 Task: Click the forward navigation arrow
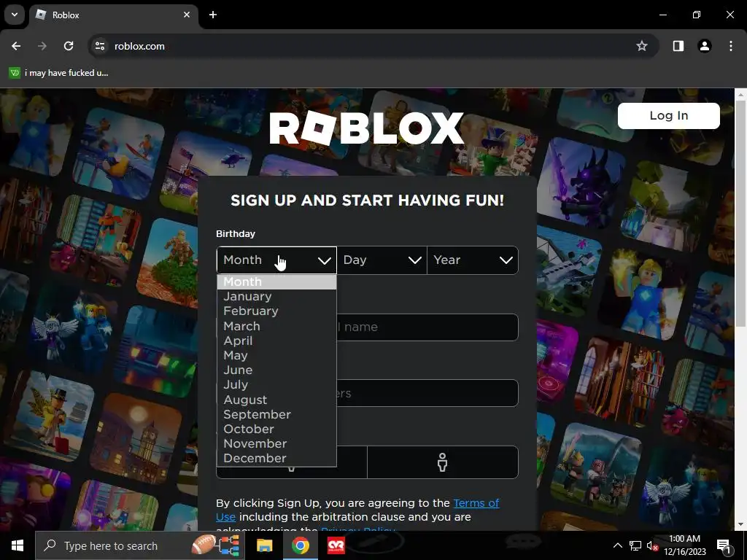point(42,46)
